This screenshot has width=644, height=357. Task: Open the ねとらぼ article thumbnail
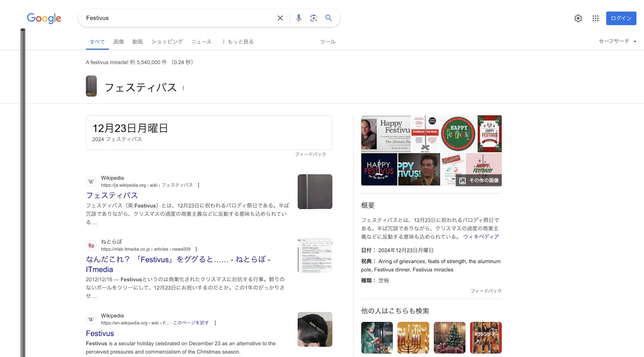(315, 256)
